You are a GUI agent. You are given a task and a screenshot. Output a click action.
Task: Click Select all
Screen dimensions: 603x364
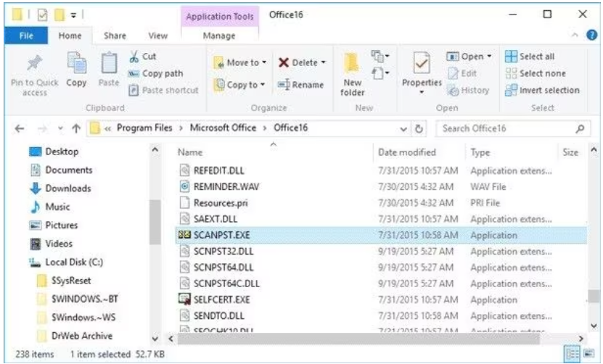530,57
